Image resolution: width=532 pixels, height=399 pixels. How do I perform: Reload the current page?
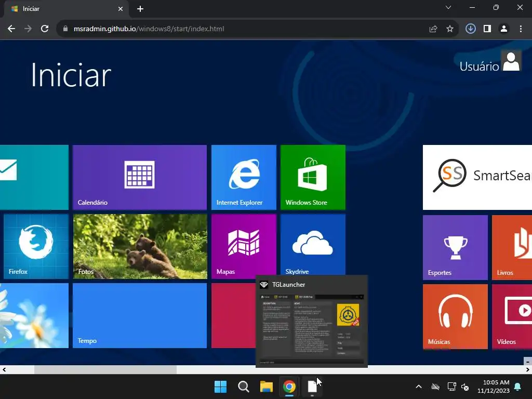coord(45,29)
